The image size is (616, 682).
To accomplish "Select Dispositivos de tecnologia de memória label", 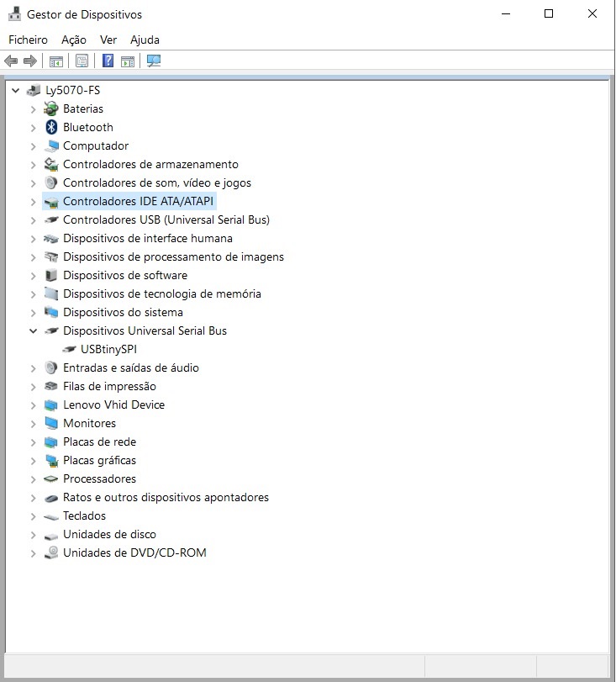I will 162,293.
